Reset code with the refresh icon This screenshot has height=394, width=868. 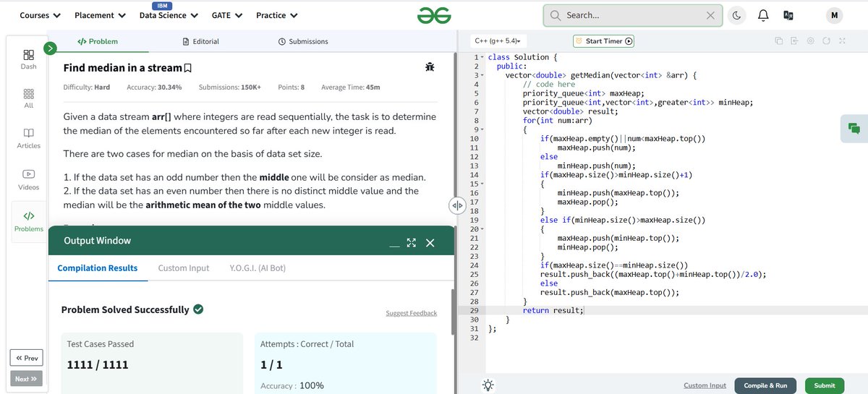(x=826, y=41)
